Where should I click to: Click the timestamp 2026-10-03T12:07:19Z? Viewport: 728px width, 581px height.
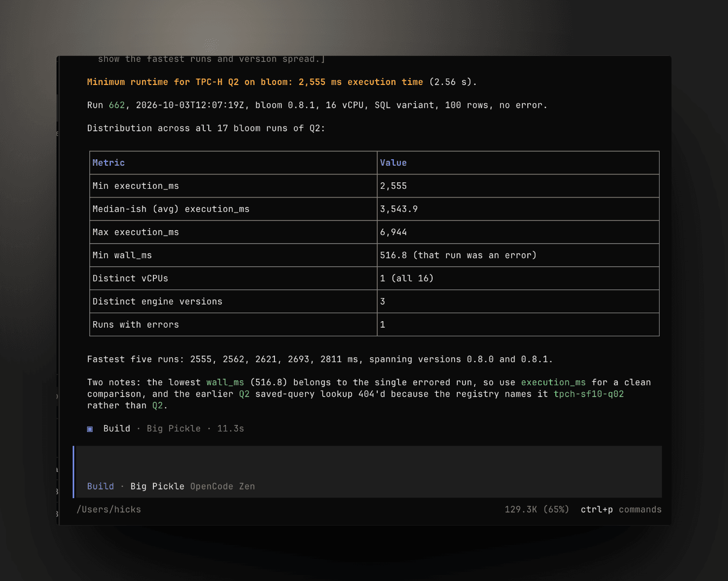tap(190, 105)
